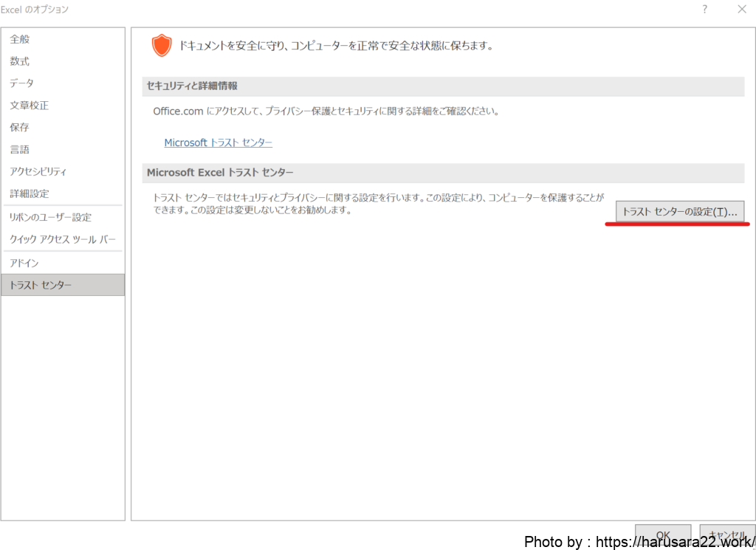The image size is (756, 550).
Task: Confirm the dialog with OK
Action: pos(663,534)
